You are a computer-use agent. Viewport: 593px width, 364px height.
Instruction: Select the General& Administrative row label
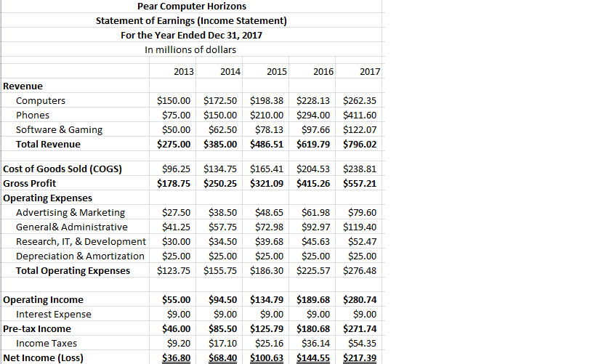click(72, 227)
